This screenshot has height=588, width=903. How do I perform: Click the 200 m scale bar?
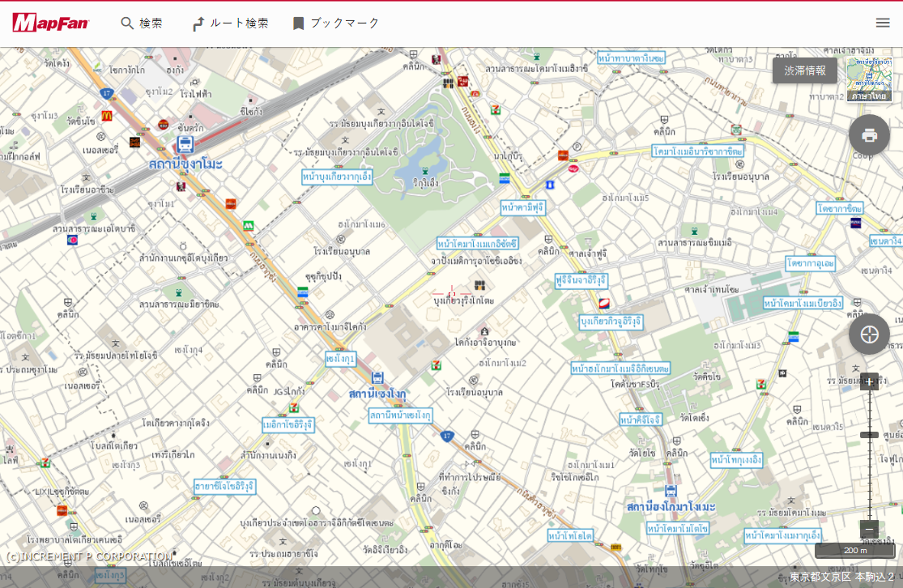point(854,551)
